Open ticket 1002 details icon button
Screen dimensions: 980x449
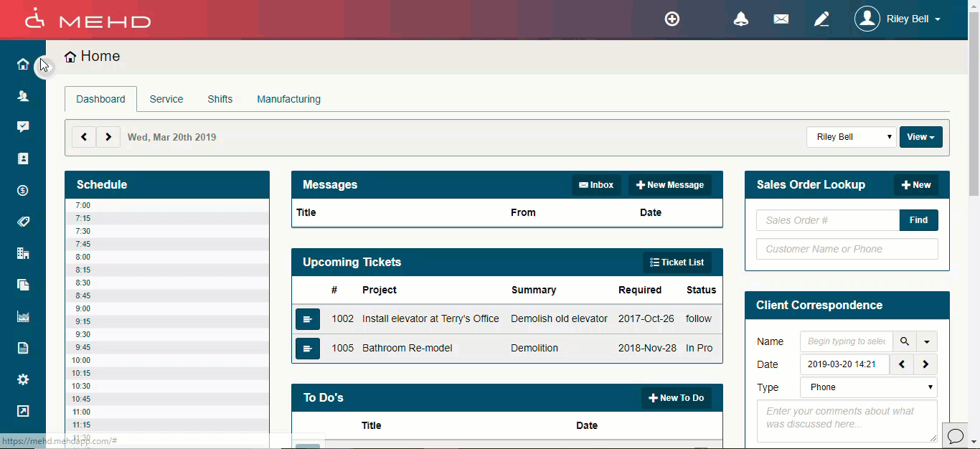click(x=308, y=319)
